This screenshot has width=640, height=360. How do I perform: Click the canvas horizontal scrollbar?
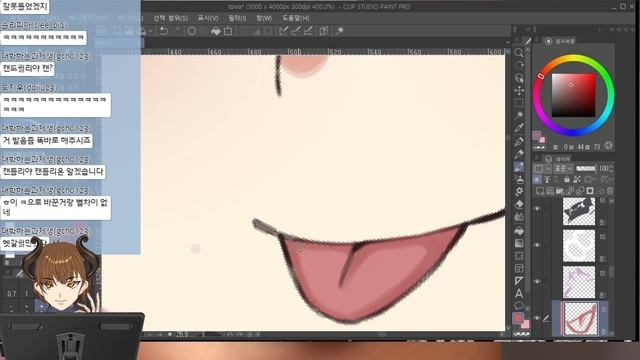(382, 334)
